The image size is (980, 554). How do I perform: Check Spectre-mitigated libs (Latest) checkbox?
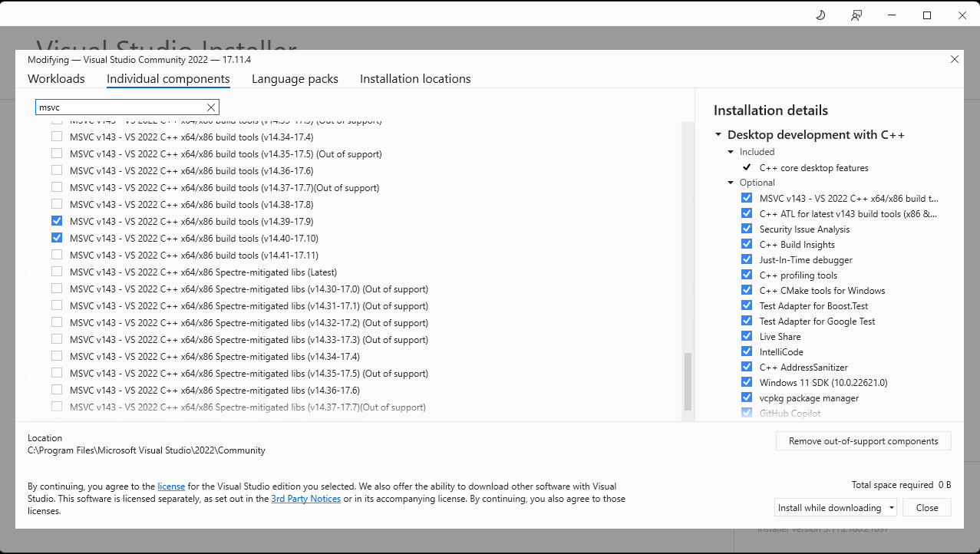coord(57,272)
